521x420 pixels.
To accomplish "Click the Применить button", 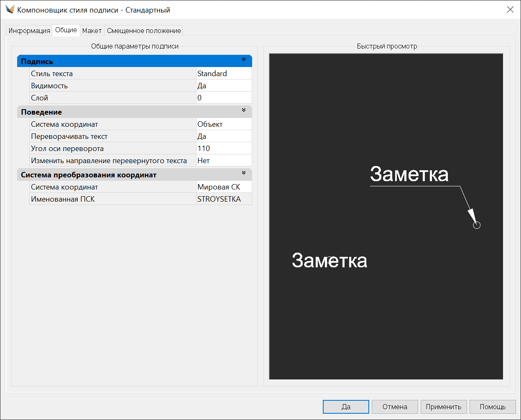I will 444,407.
